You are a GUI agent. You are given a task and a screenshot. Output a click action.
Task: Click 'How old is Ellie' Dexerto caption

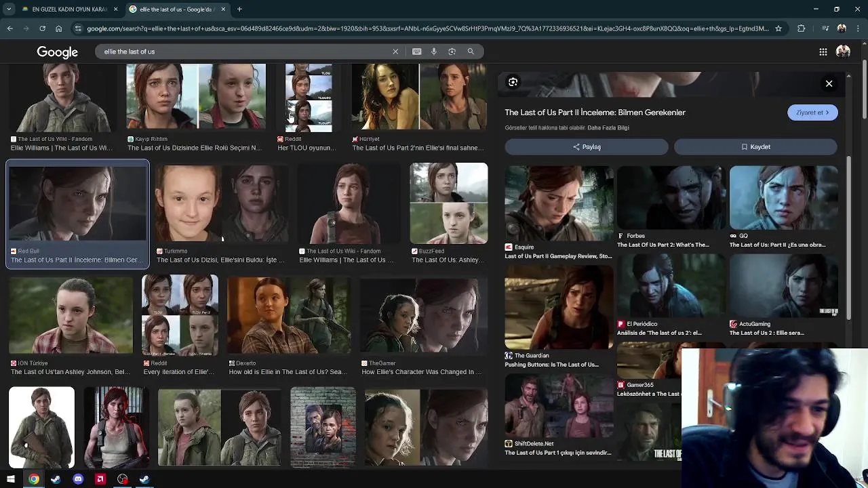coord(288,372)
